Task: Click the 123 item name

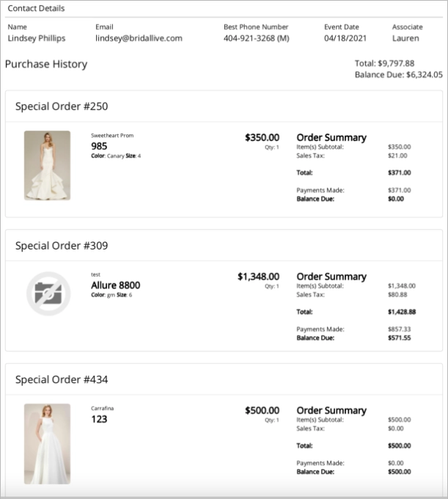Action: 99,419
